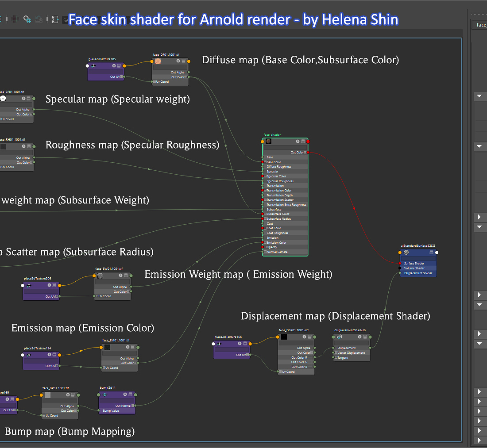Click the face_DSP01.1001.exr black swatch
Screen dimensions: 487x448
[x=284, y=337]
